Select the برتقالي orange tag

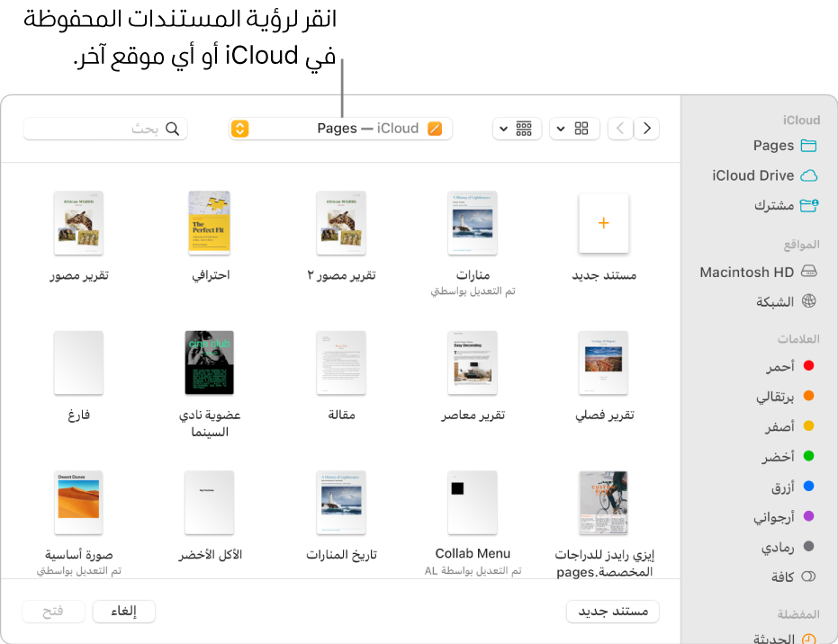click(785, 396)
